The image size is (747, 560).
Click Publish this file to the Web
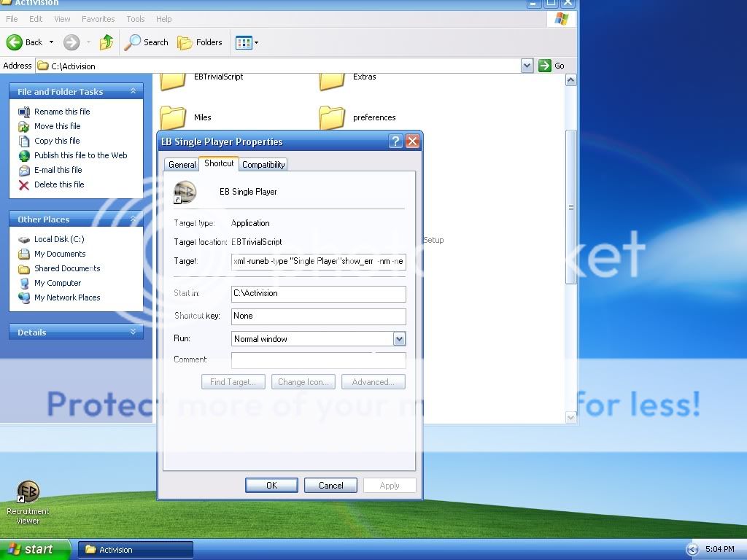tap(80, 155)
